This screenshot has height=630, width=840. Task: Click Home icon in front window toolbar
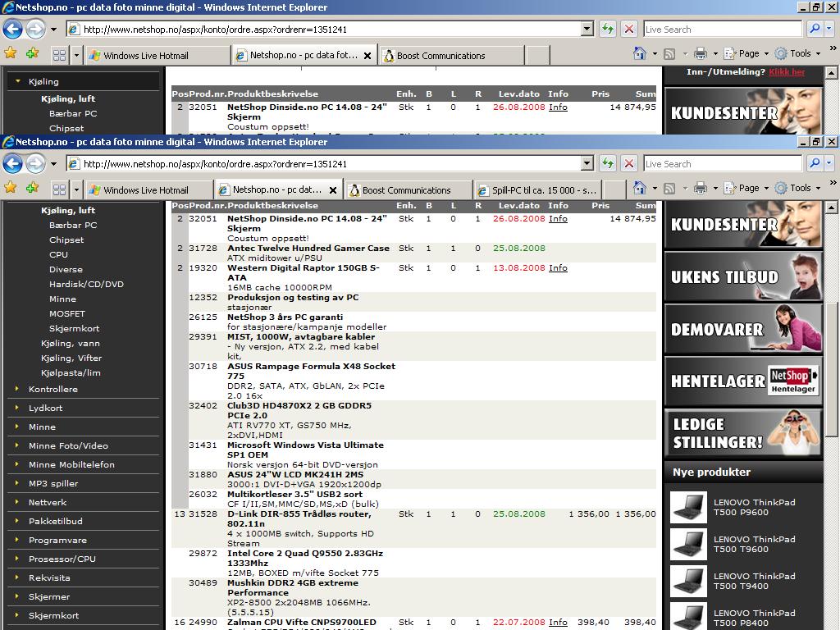coord(639,188)
